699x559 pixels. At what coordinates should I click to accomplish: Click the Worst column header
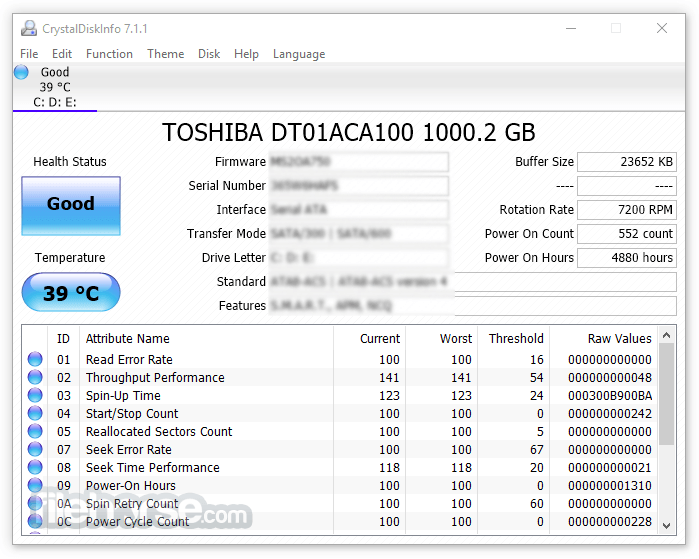coord(441,339)
